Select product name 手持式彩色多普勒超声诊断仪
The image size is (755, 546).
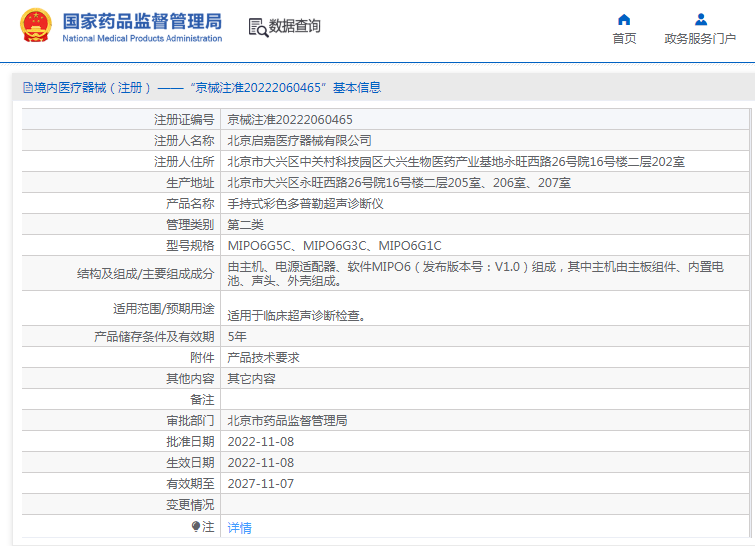305,204
